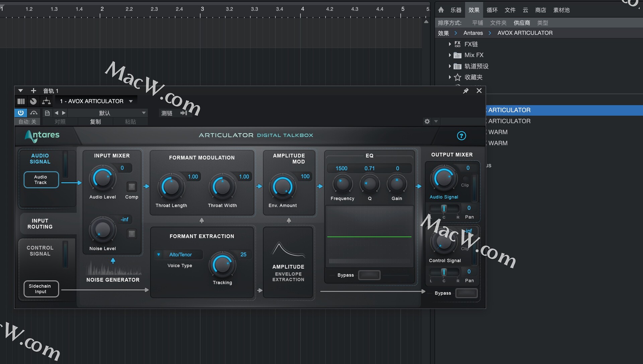643x364 pixels.
Task: Click the Tracking knob
Action: (x=222, y=265)
